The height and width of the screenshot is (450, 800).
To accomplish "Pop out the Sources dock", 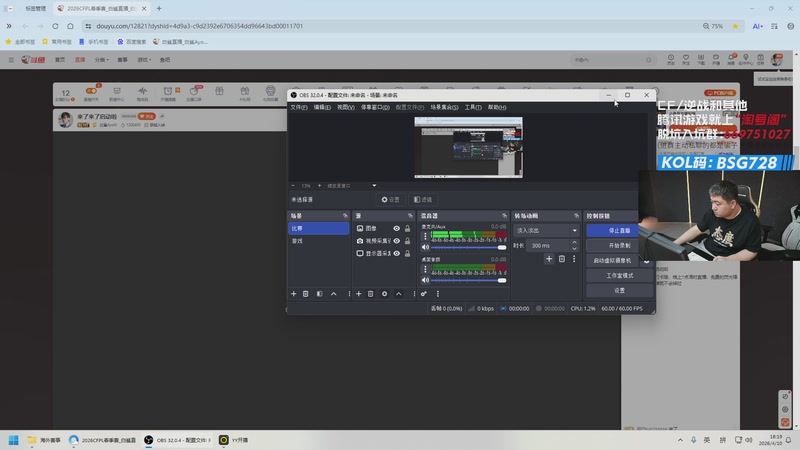I will 410,216.
